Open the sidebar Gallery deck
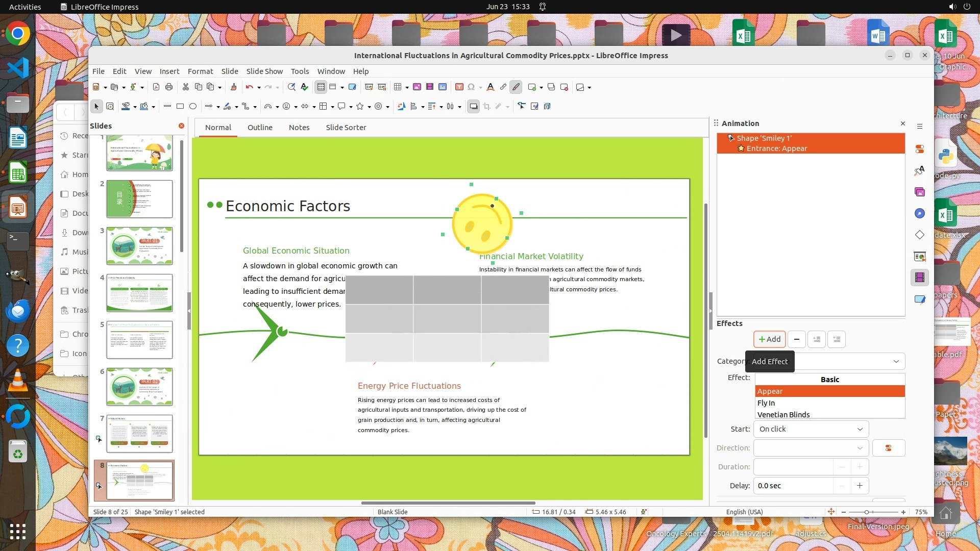This screenshot has width=980, height=551. 919,192
